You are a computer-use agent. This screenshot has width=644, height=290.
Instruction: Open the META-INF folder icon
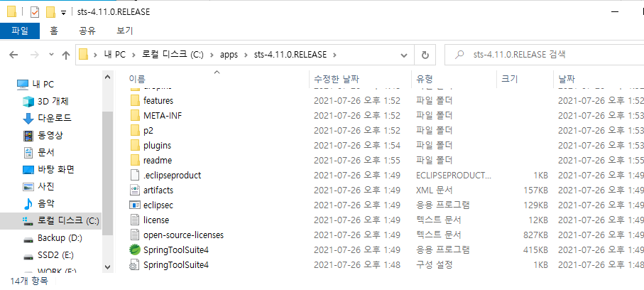point(135,116)
